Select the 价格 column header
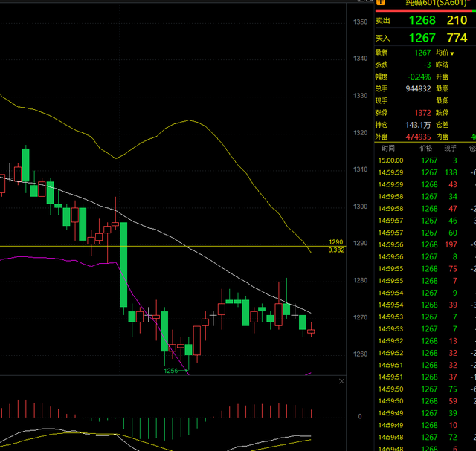The height and width of the screenshot is (451, 476). (x=425, y=149)
